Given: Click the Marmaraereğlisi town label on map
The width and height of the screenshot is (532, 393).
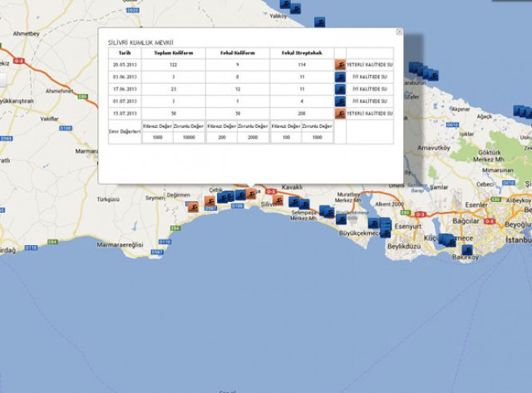Looking at the screenshot, I should tap(120, 244).
